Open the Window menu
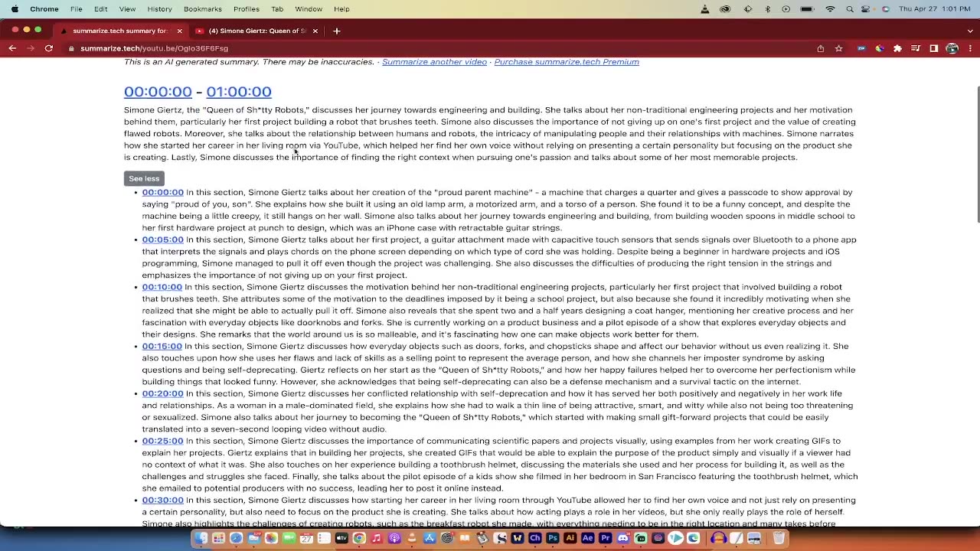 point(309,9)
